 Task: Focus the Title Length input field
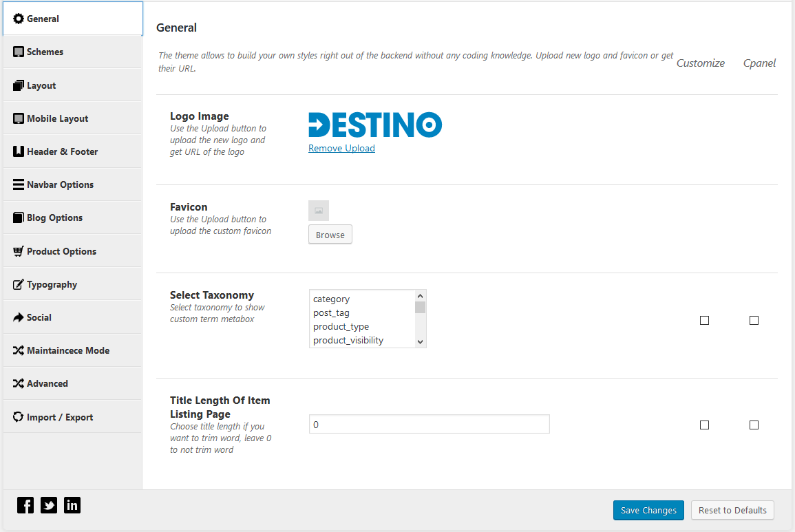[x=430, y=424]
